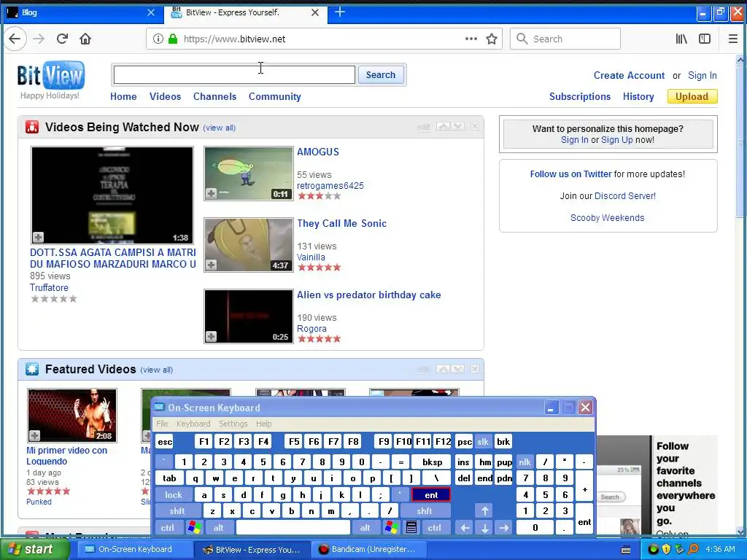The width and height of the screenshot is (747, 560).
Task: Go to the Channels navigation link
Action: pos(215,97)
